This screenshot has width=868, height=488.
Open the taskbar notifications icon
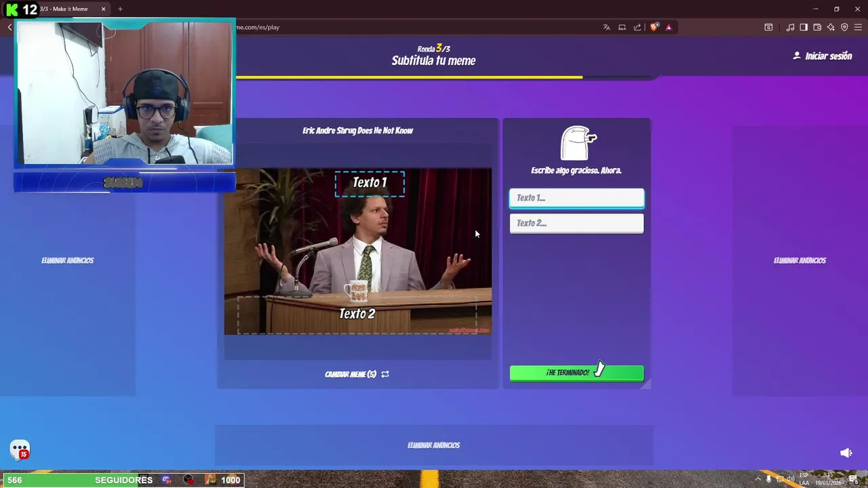[854, 479]
